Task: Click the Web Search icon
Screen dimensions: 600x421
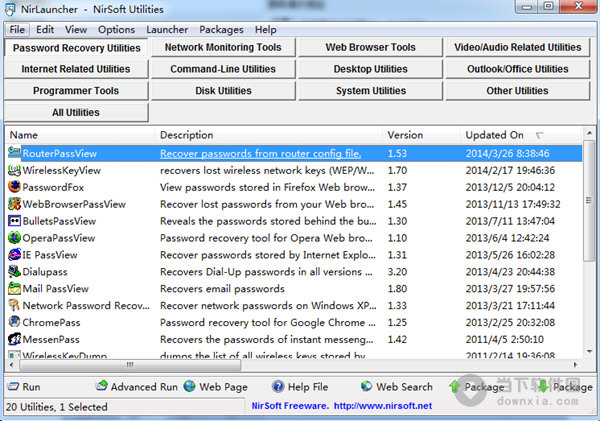Action: (x=366, y=386)
